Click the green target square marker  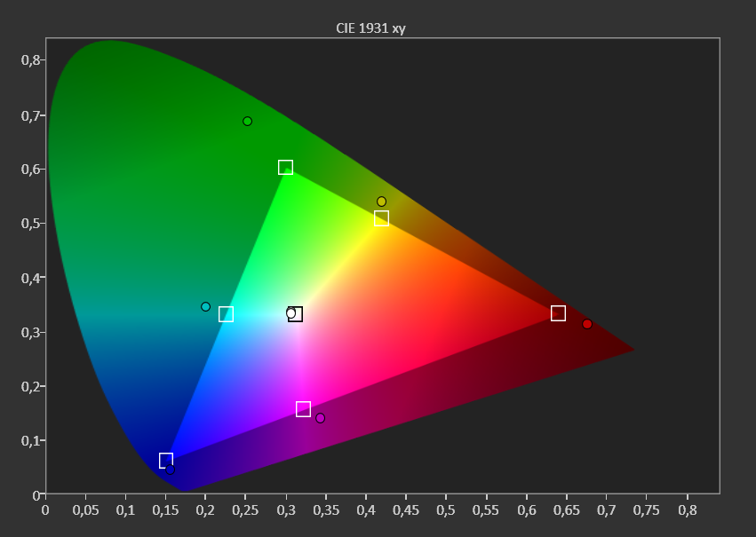(x=285, y=167)
